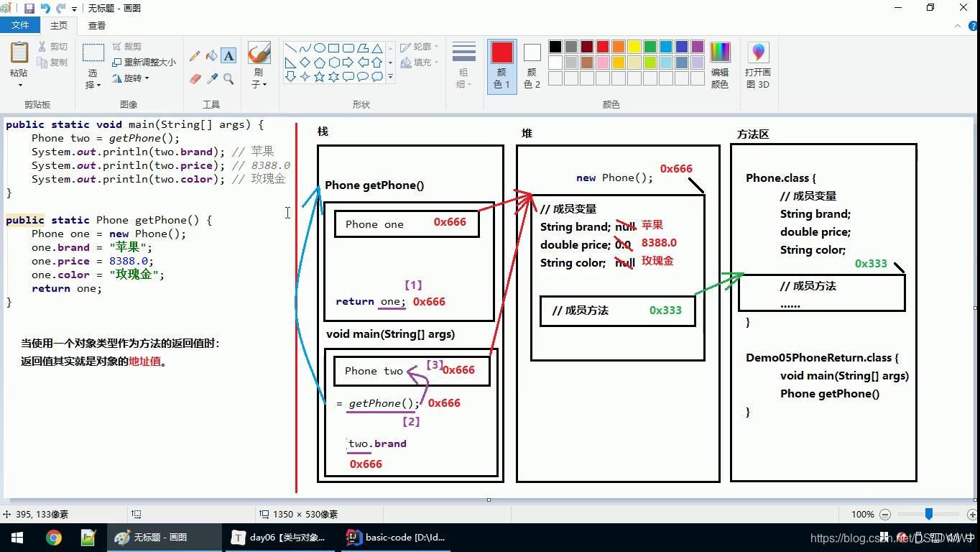Select the Magnifier tool

click(228, 78)
